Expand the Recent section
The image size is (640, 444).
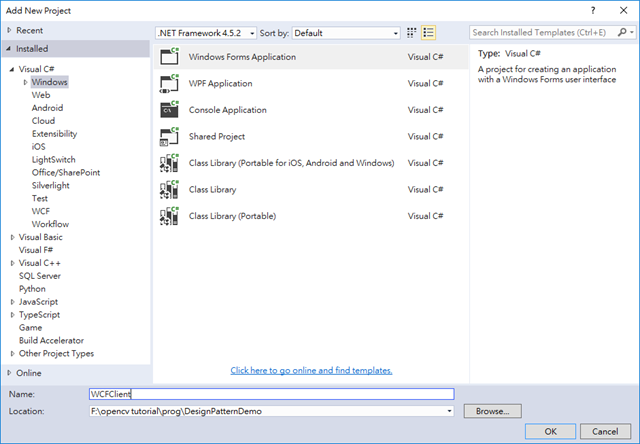[9, 30]
